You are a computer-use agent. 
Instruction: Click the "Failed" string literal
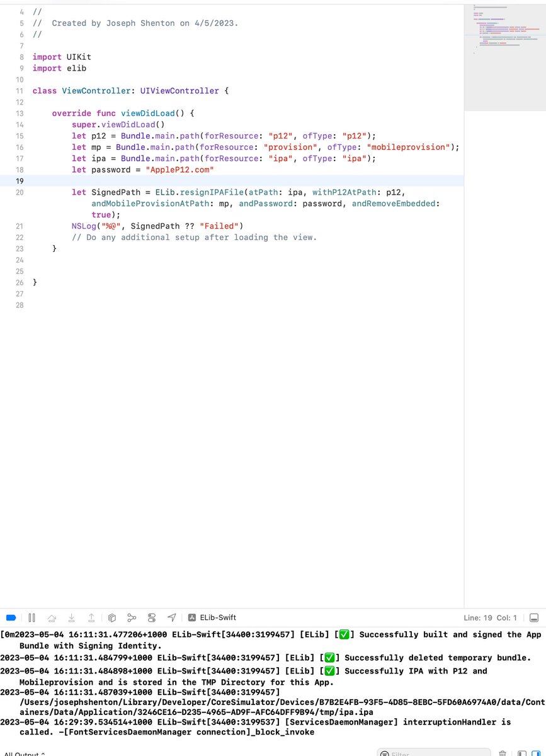219,226
